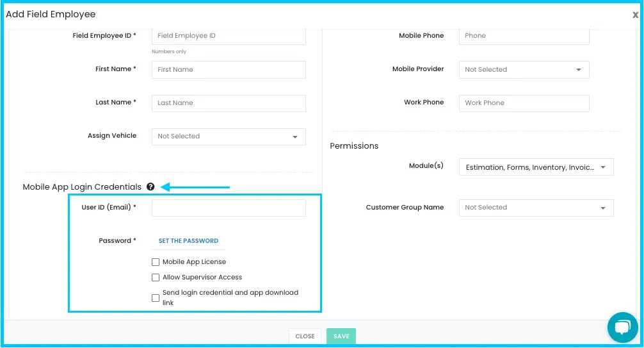Click the Permissions section heading text
The image size is (644, 348).
pyautogui.click(x=354, y=146)
